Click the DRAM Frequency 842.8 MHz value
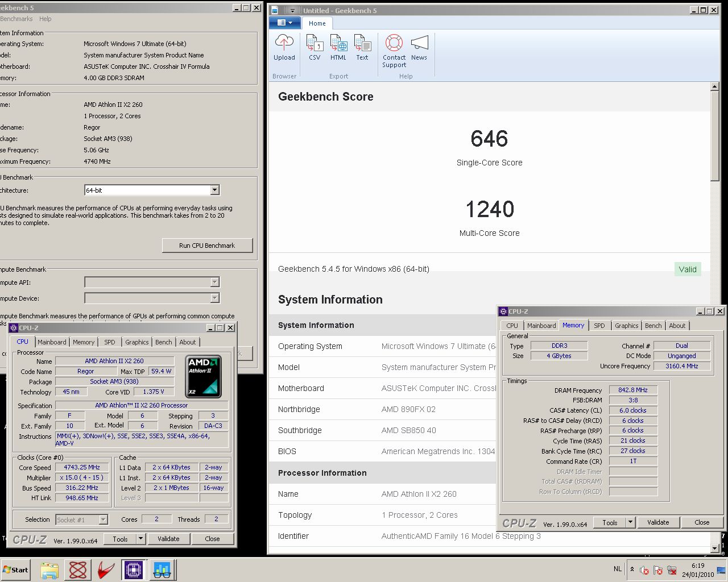The width and height of the screenshot is (728, 582). point(633,390)
